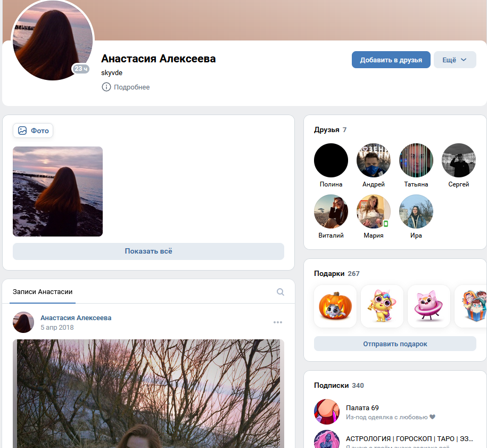Open the Астрология community avatar

pyautogui.click(x=327, y=439)
